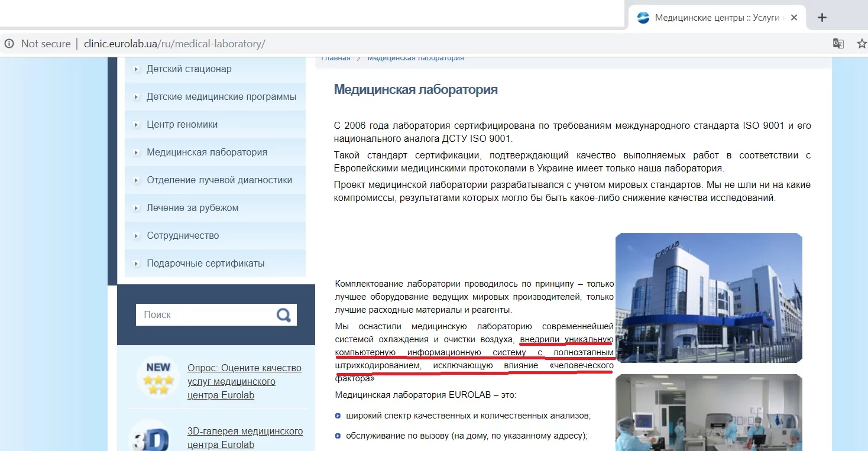Click the paragraph starting Проект медицинской лаборатории

coord(572,192)
